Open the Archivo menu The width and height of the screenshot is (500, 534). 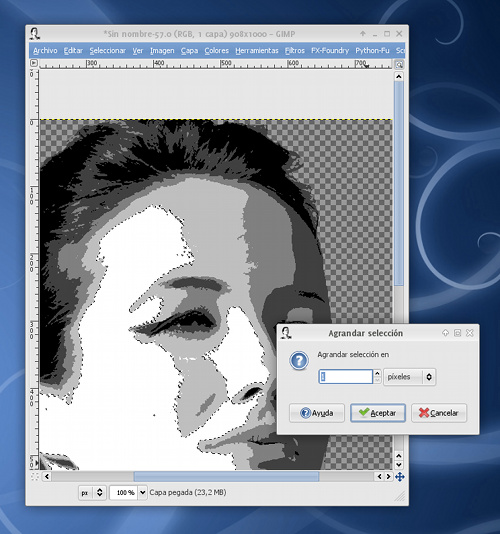pyautogui.click(x=45, y=51)
